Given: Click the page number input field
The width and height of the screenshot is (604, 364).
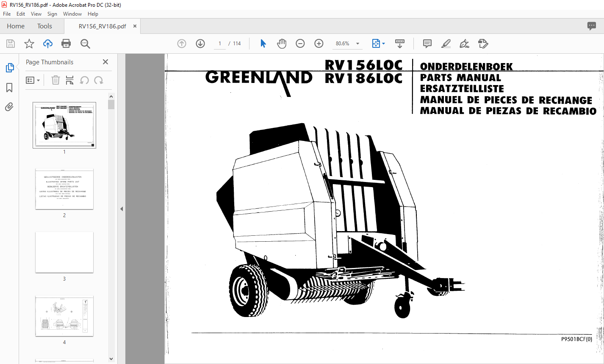Looking at the screenshot, I should pyautogui.click(x=220, y=44).
